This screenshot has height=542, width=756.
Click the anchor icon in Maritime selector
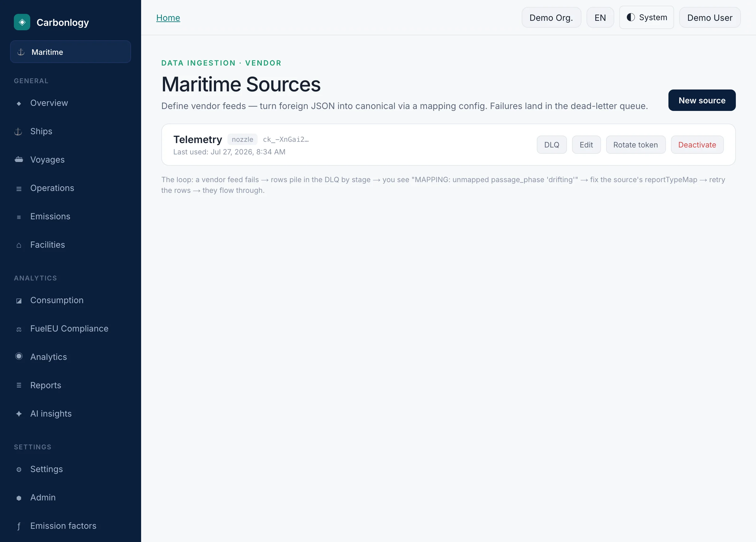(21, 52)
